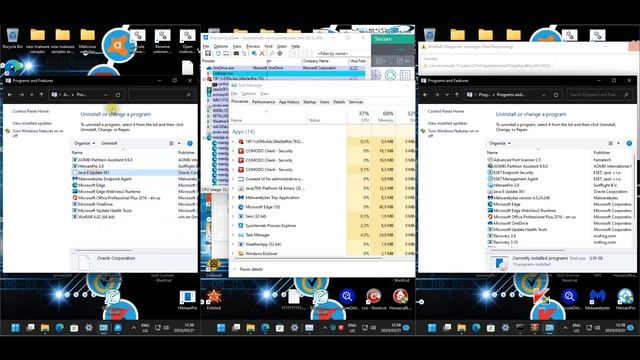
Task: Select the Malwarebytes Endpoint Agent program entry
Action: click(104, 179)
